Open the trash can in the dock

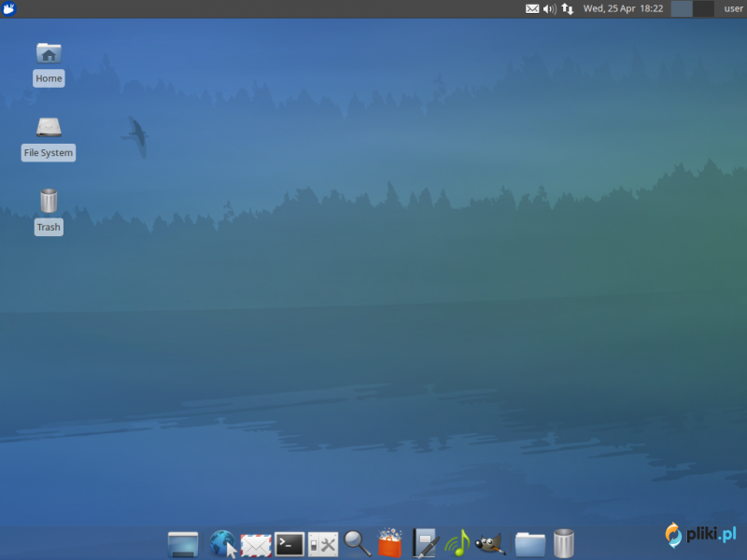point(564,543)
